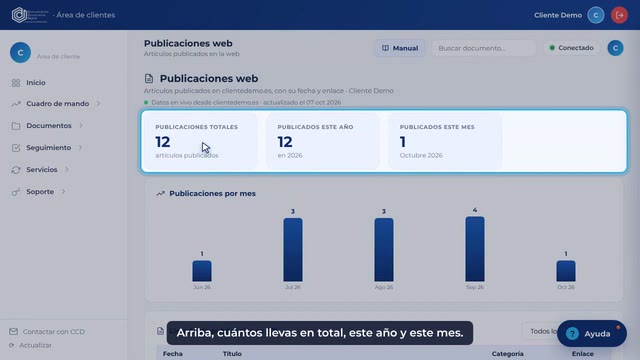Click the Actualizar refresh icon
Viewport: 640px width, 360px height.
tap(12, 345)
